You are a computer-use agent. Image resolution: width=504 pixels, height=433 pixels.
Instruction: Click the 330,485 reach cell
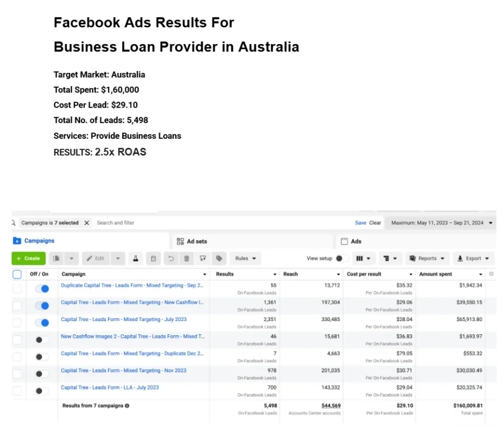point(330,319)
